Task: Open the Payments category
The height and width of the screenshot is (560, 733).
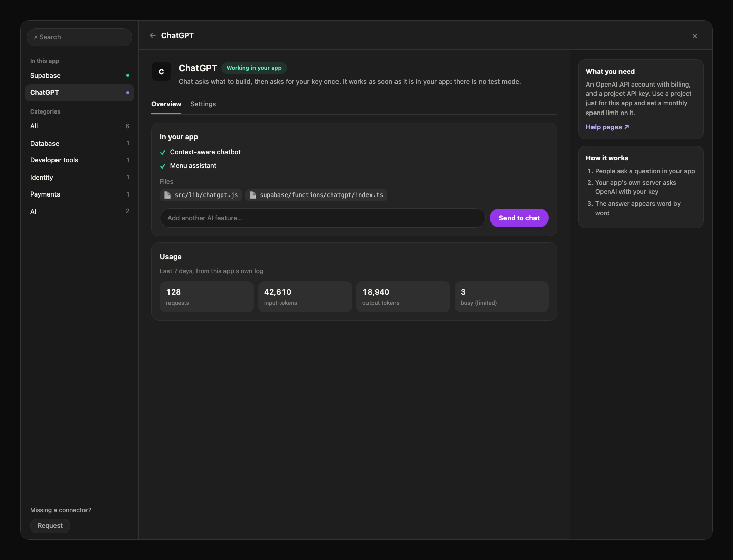Action: pyautogui.click(x=79, y=194)
